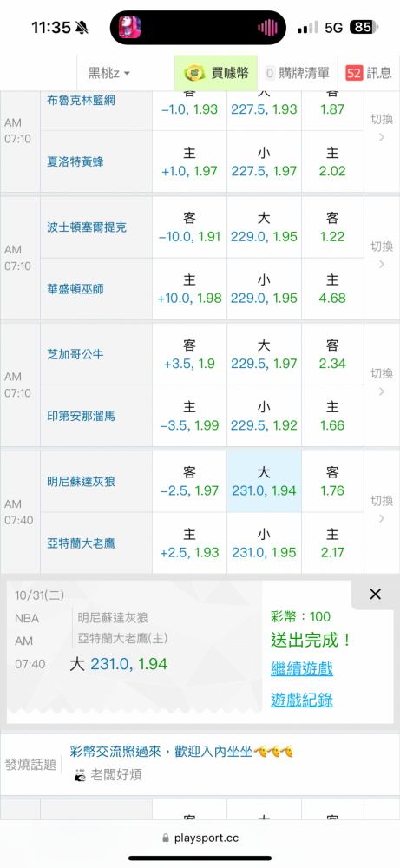Tap the 老闆好煩 author avatar icon
This screenshot has height=868, width=400.
click(x=80, y=775)
